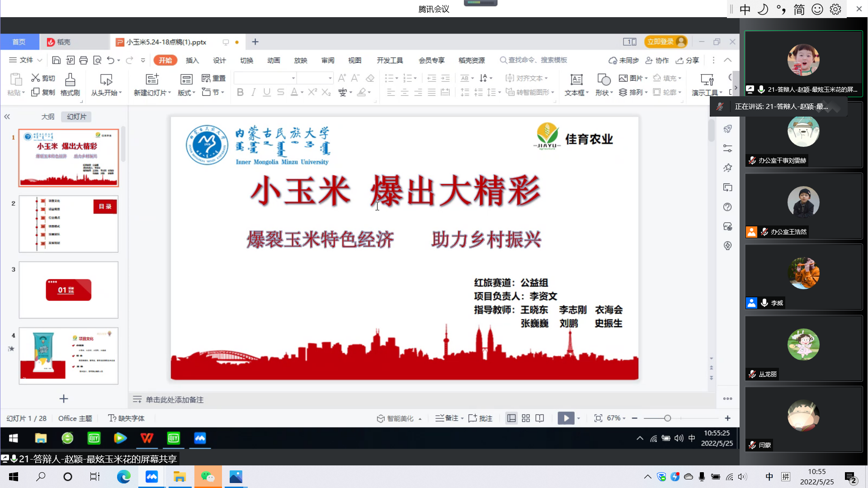
Task: Click the help question mark icon in sidebar
Action: (x=727, y=207)
